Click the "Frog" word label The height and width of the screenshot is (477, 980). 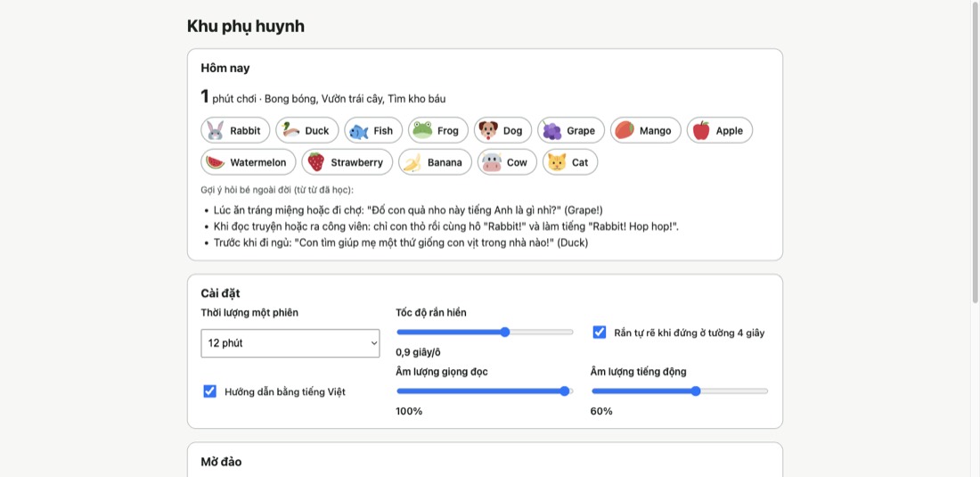[448, 131]
